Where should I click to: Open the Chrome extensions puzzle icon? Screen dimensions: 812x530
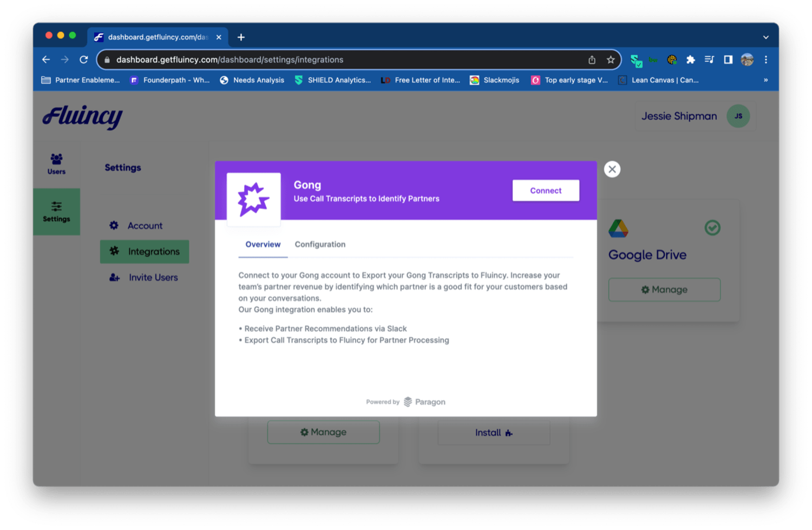(x=691, y=60)
